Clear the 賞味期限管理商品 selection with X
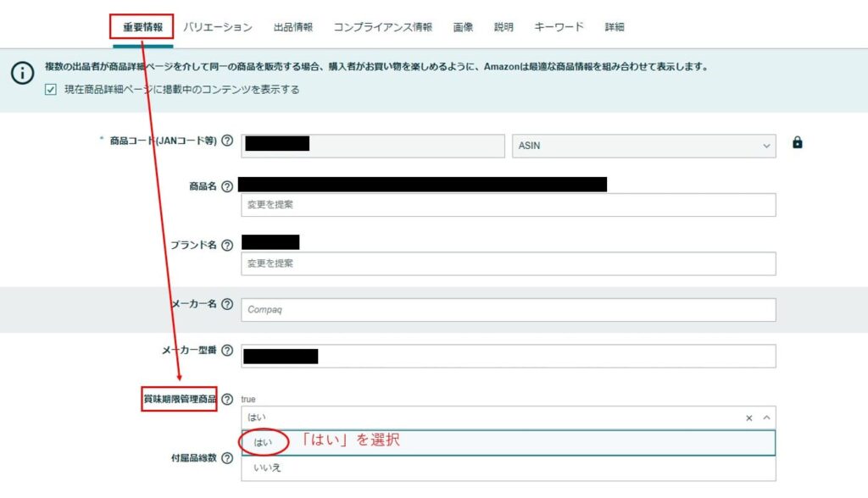 click(x=749, y=418)
